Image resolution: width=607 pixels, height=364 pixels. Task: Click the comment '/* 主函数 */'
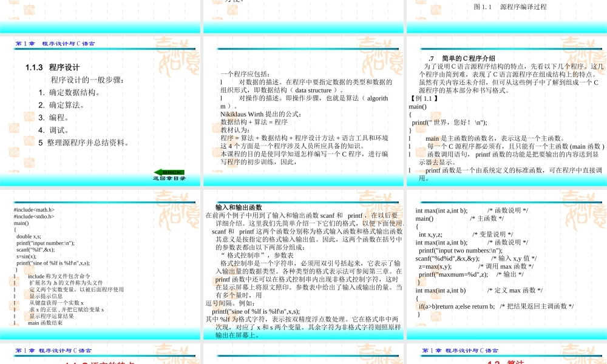(x=487, y=218)
